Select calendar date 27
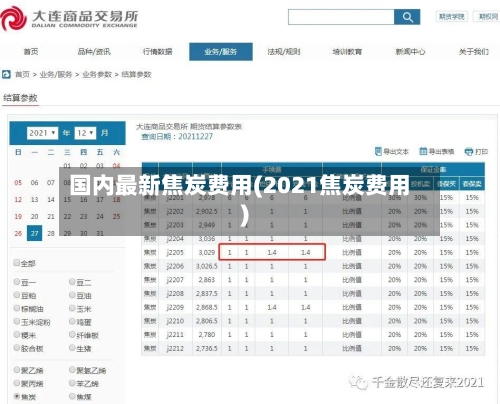 (34, 233)
